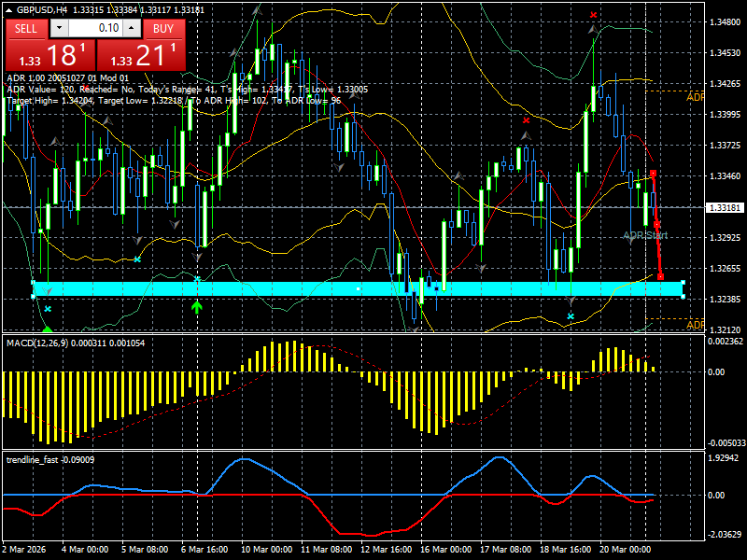The height and width of the screenshot is (560, 747).
Task: Click the 1.33995 price axis label
Action: 726,114
